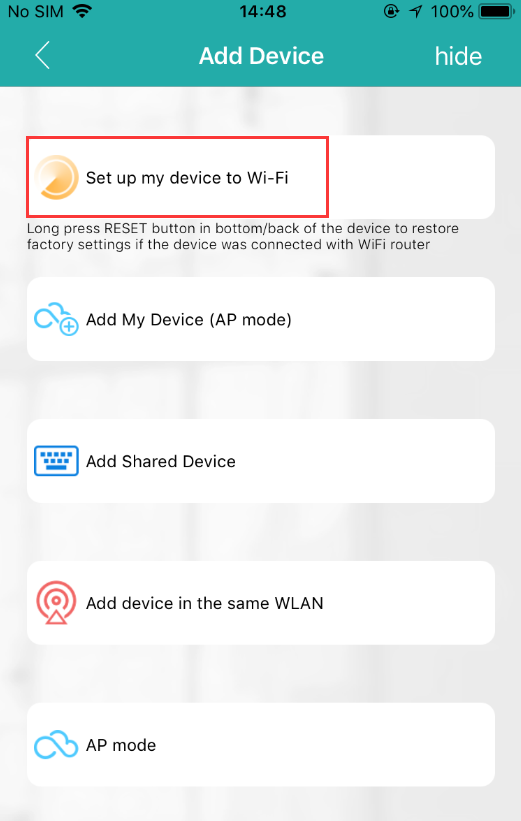Tap the back arrow in header

point(42,56)
